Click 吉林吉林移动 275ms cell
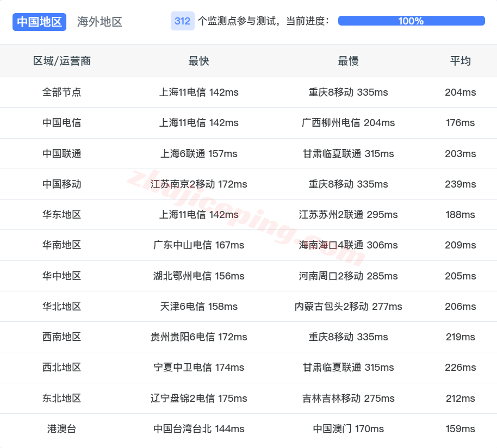497x448 pixels. (348, 399)
